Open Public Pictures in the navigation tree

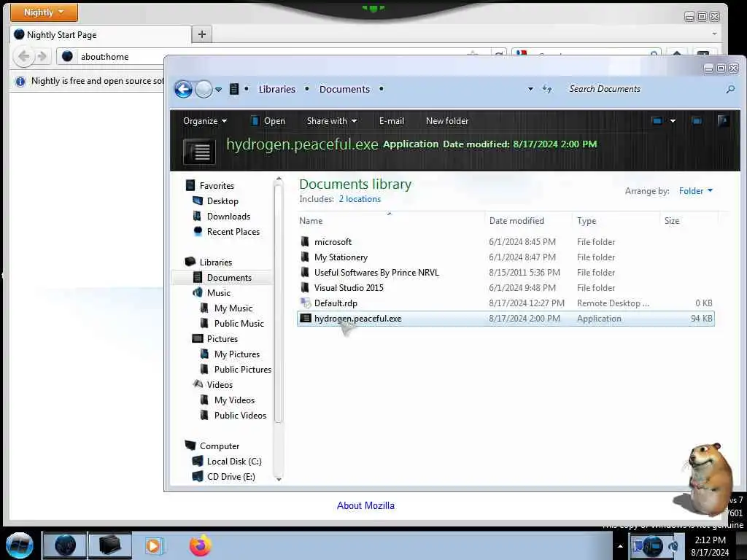[x=242, y=370]
